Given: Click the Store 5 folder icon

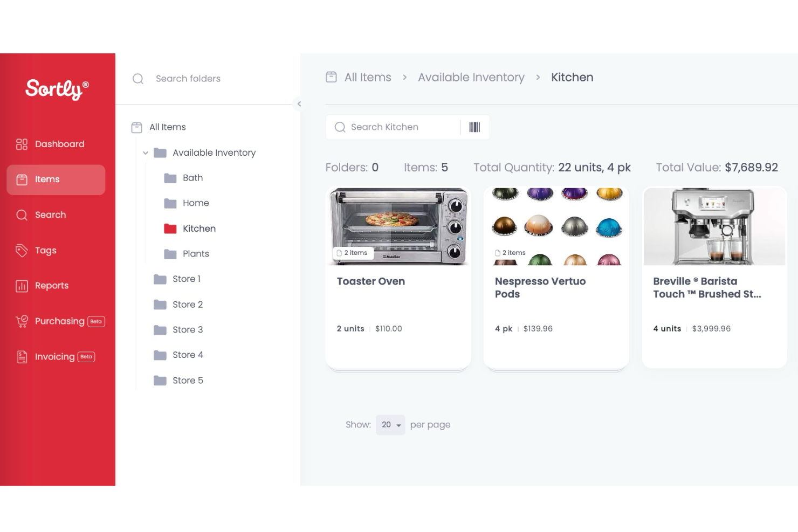Looking at the screenshot, I should (x=160, y=381).
